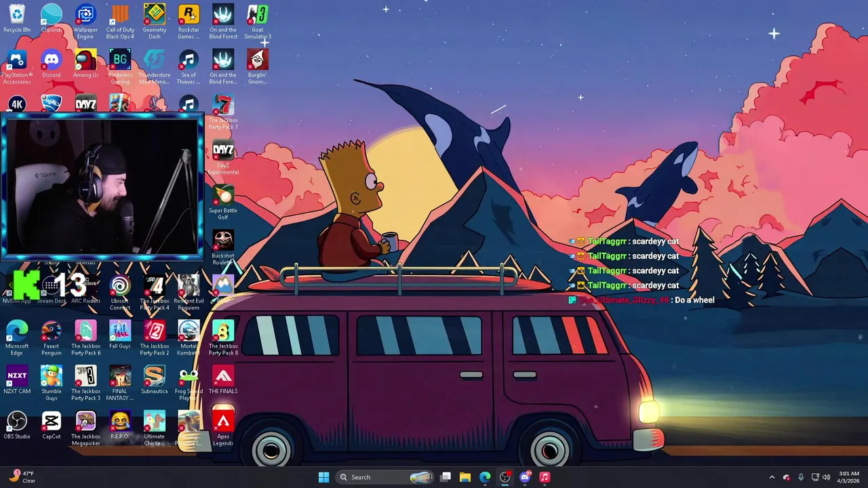Switch to OBS Studio in the taskbar
This screenshot has height=488, width=868.
point(505,477)
